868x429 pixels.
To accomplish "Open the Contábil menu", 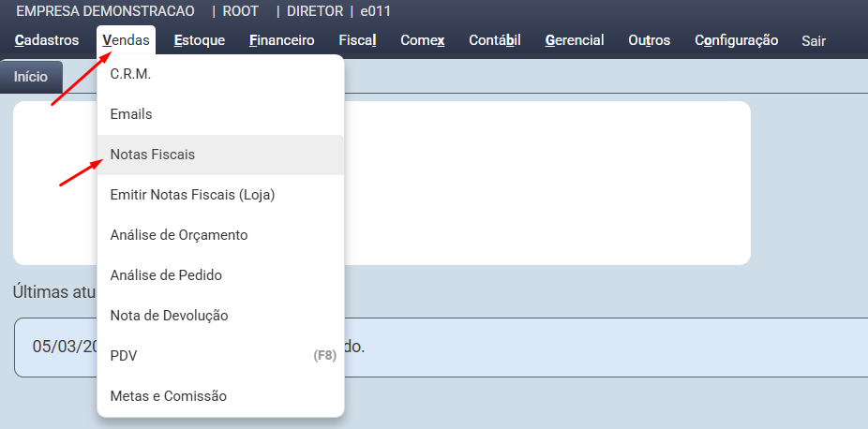I will tap(494, 40).
